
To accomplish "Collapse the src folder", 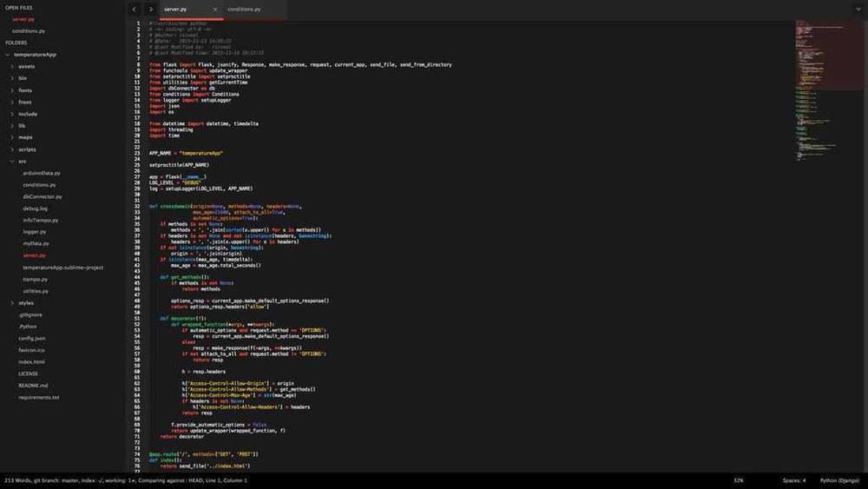I will tap(12, 161).
